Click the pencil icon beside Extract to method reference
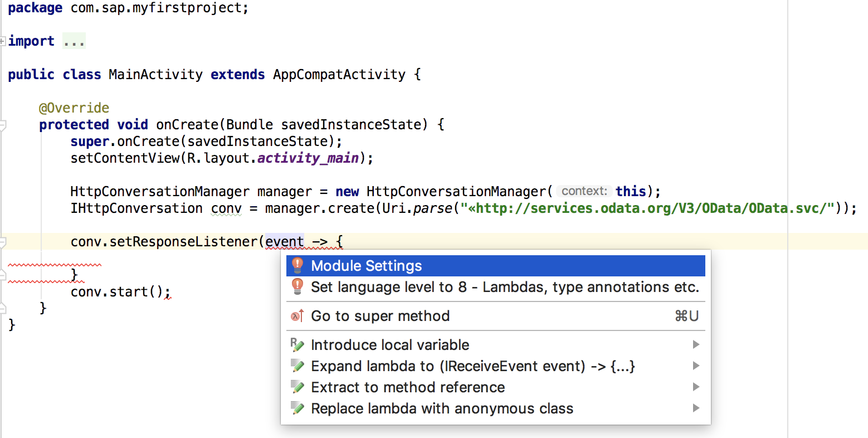Viewport: 868px width, 438px height. click(298, 387)
